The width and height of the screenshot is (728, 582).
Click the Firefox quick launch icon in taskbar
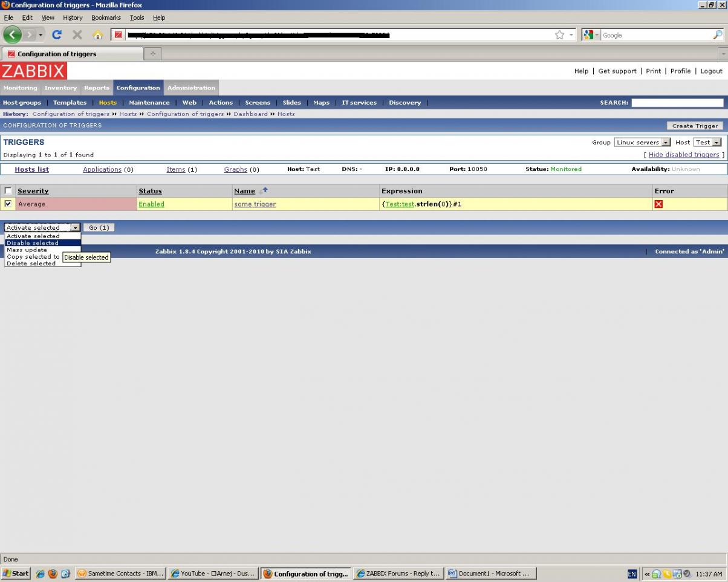click(x=53, y=574)
